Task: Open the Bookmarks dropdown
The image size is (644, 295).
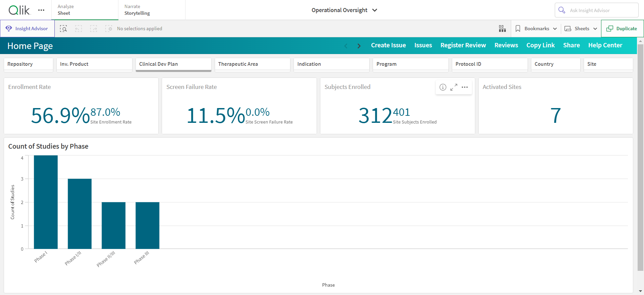Action: tap(536, 29)
